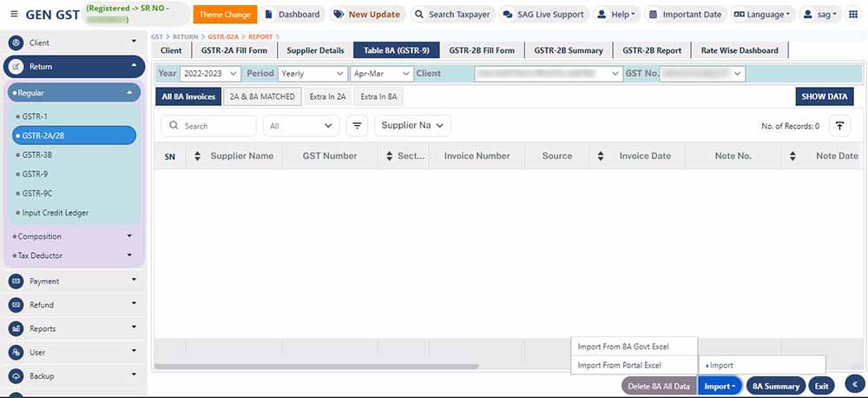Sort by Supplier Name column arrows
This screenshot has height=398, width=868.
197,156
